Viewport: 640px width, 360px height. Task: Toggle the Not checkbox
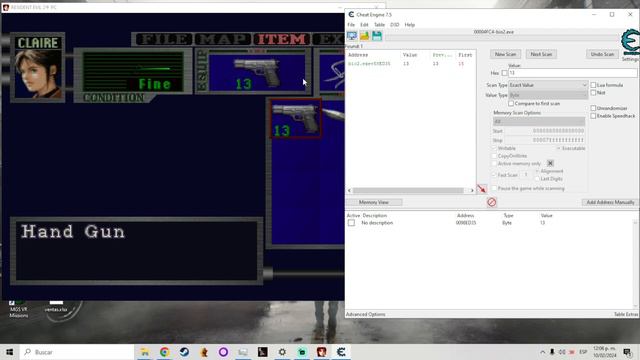click(x=593, y=93)
